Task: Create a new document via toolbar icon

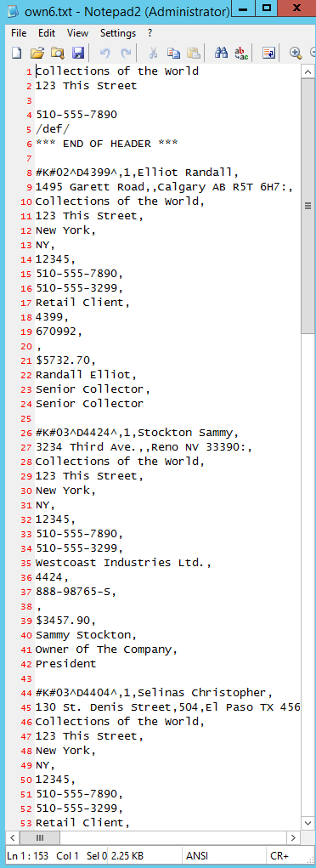Action: [17, 53]
